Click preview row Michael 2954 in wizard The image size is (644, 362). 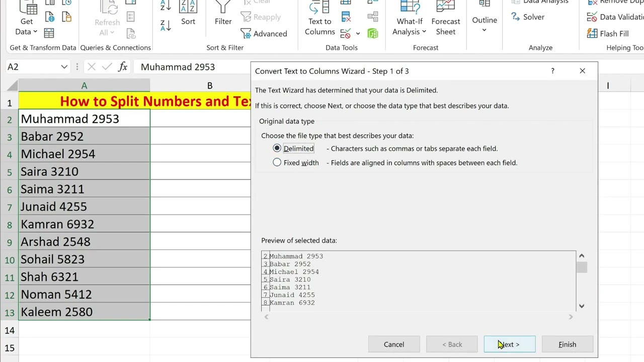tap(294, 271)
